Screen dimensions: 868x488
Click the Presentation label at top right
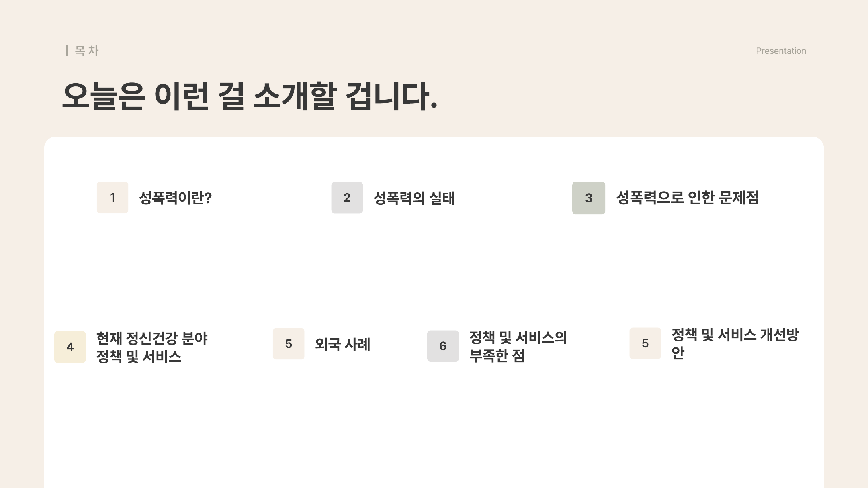(781, 51)
